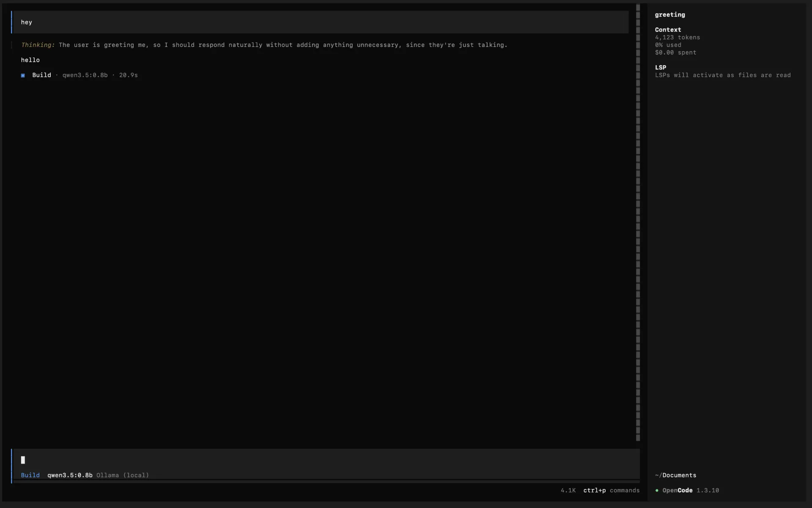This screenshot has width=812, height=508.
Task: Select the user's hey message bubble
Action: coord(26,22)
